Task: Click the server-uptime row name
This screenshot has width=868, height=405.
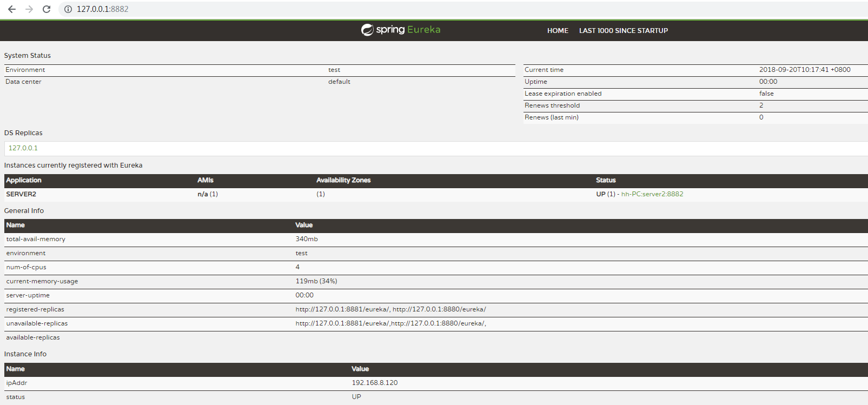Action: coord(28,295)
